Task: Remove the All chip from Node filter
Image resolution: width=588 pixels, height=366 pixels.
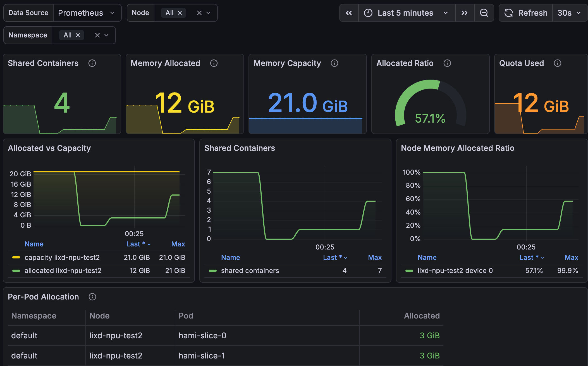Action: click(180, 13)
